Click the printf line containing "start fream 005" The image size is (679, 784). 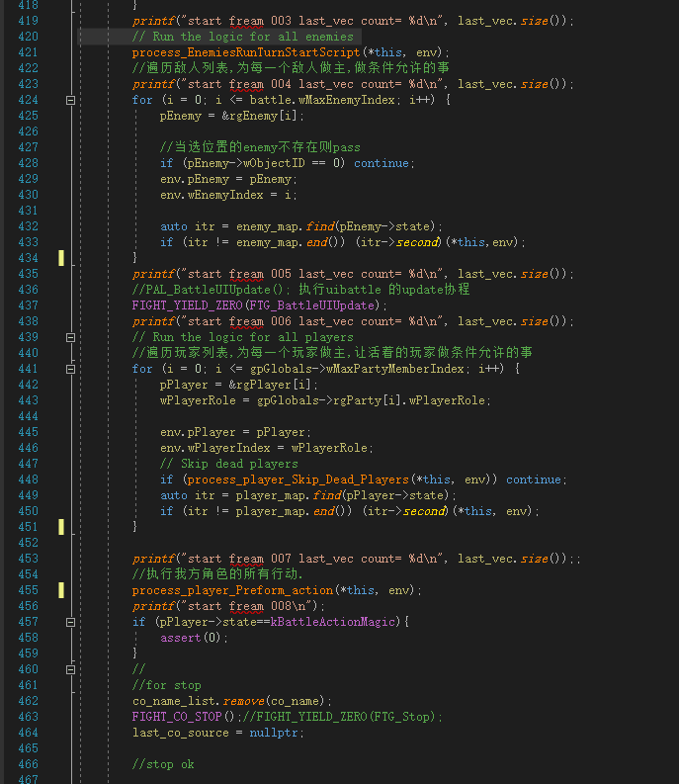coord(353,274)
